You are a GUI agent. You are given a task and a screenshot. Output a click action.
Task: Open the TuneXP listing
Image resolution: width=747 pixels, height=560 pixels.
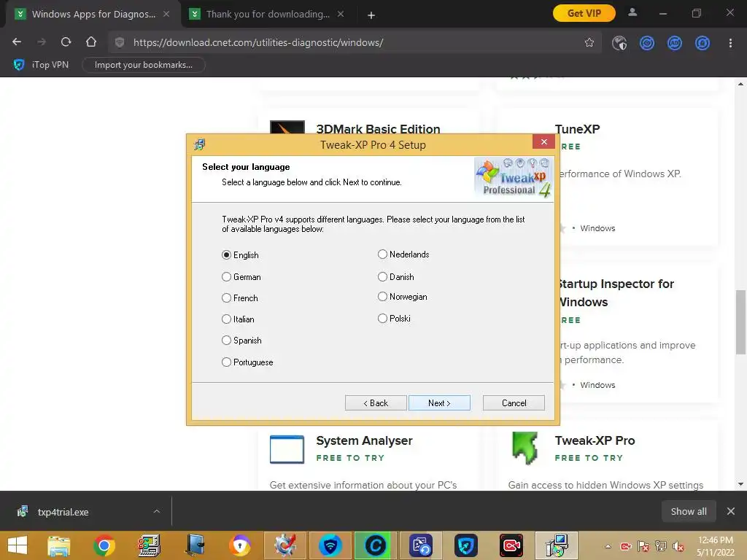point(577,129)
